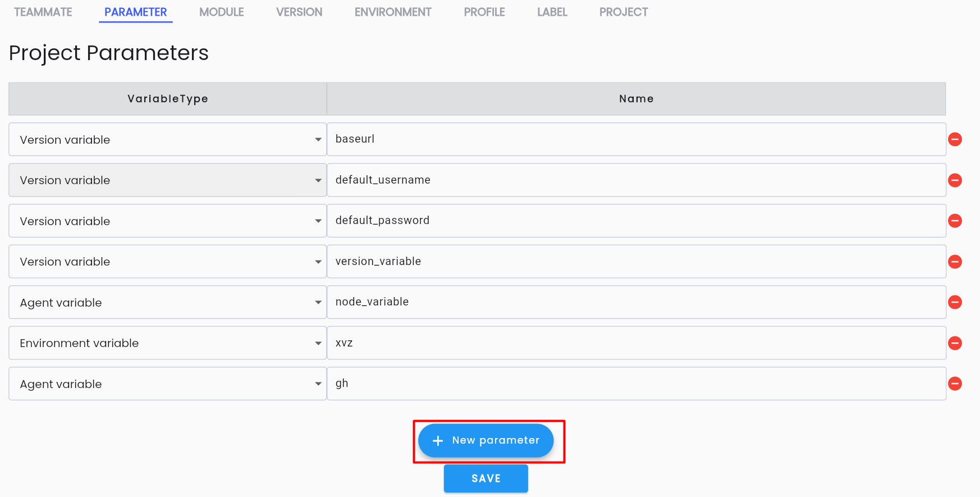Switch to the LABEL tab
This screenshot has width=980, height=497.
click(x=552, y=12)
